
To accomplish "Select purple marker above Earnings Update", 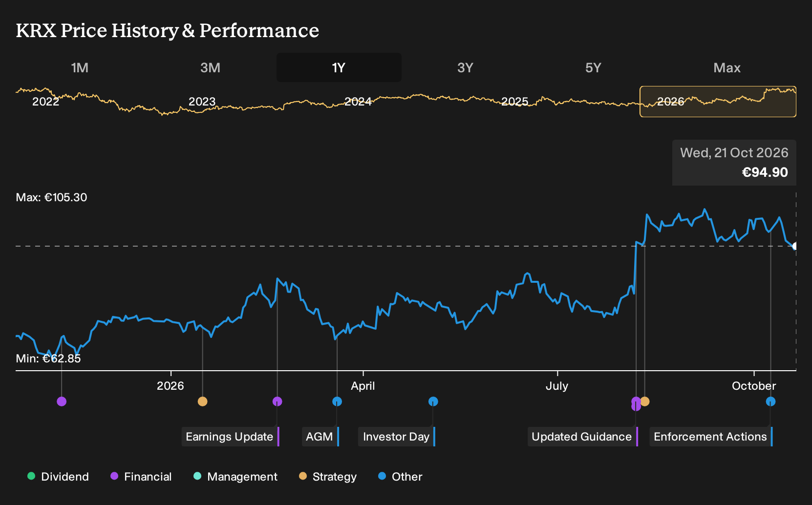I will tap(278, 401).
